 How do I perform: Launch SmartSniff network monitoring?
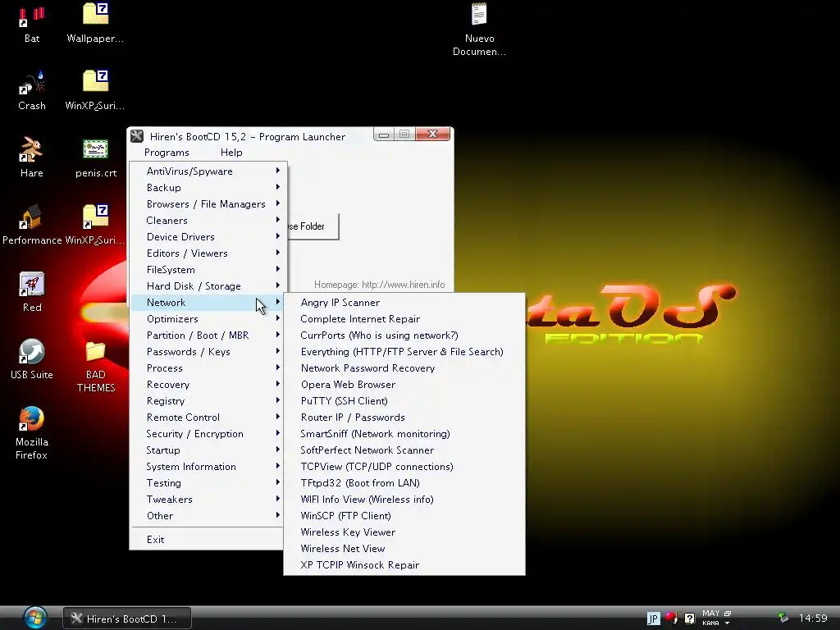[x=404, y=434]
